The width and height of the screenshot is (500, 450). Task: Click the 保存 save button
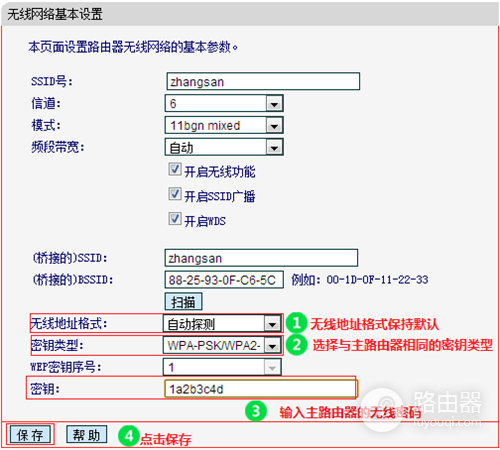click(30, 435)
